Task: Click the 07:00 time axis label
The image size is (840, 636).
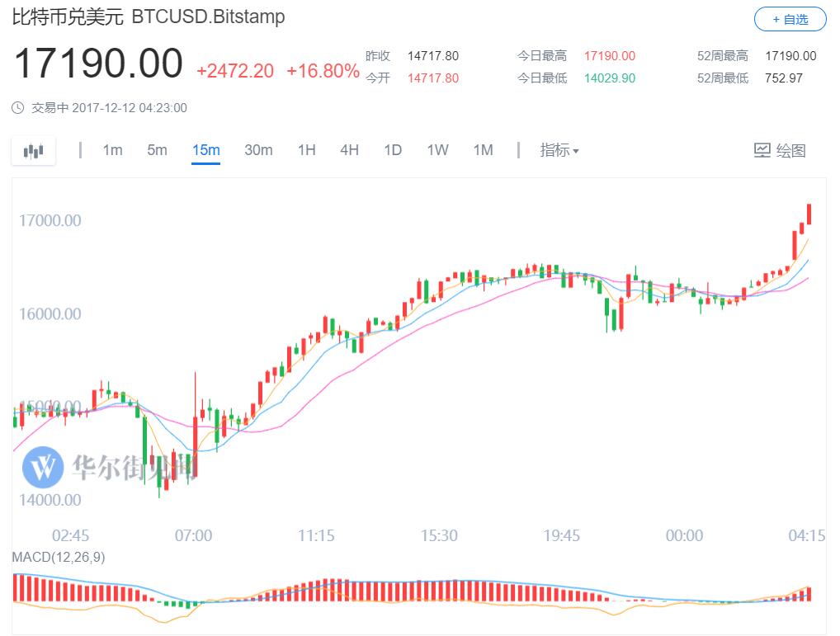Action: click(193, 535)
